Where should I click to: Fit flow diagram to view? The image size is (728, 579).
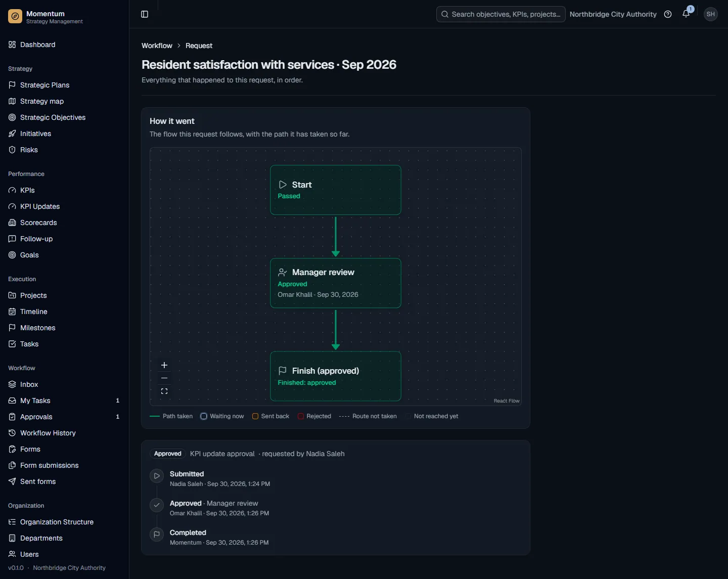164,391
